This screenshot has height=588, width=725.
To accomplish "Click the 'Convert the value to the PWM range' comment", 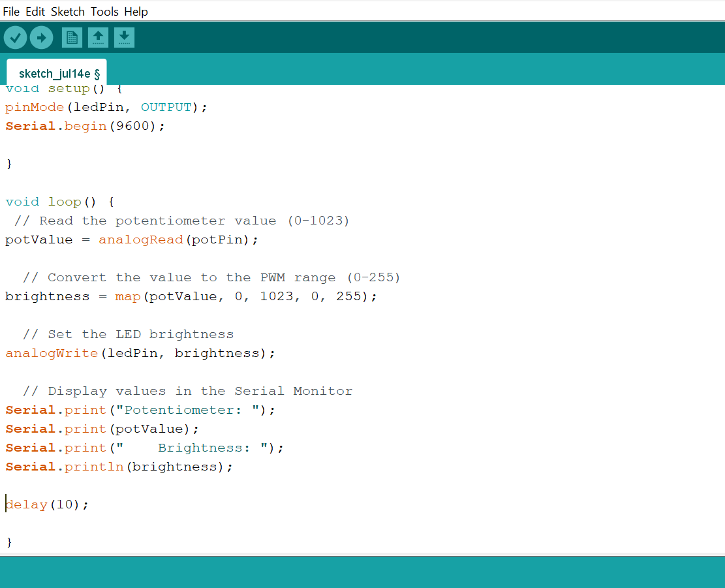I will click(x=211, y=278).
